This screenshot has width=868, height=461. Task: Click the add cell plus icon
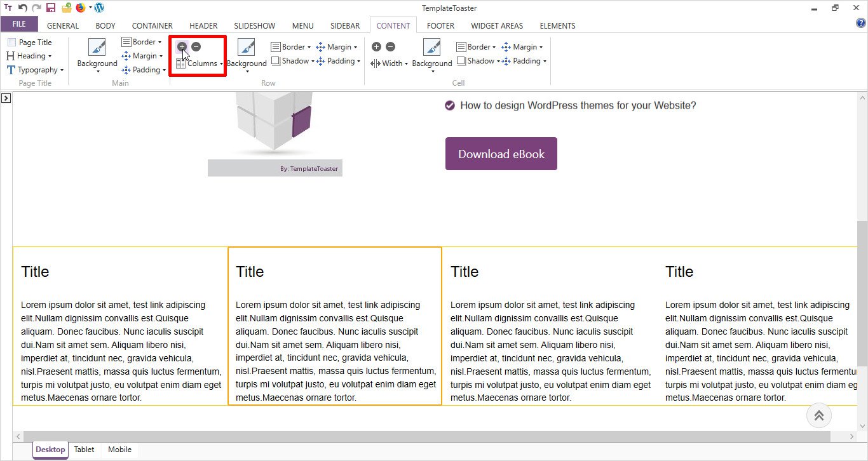pyautogui.click(x=376, y=46)
